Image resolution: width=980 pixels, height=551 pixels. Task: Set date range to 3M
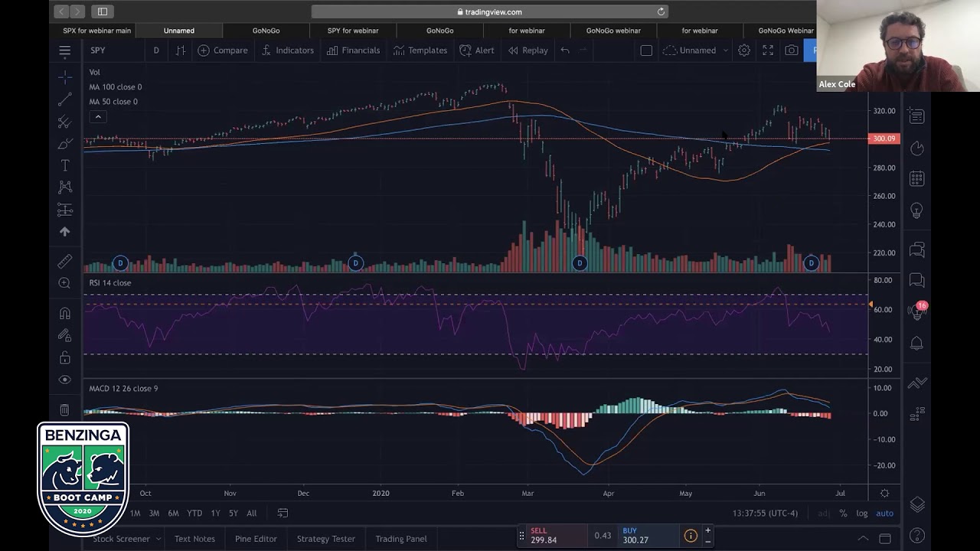point(154,514)
